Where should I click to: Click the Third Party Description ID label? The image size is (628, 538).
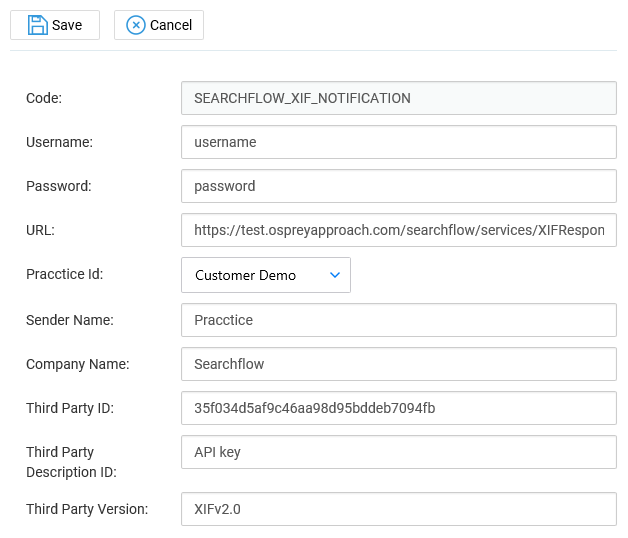point(71,462)
